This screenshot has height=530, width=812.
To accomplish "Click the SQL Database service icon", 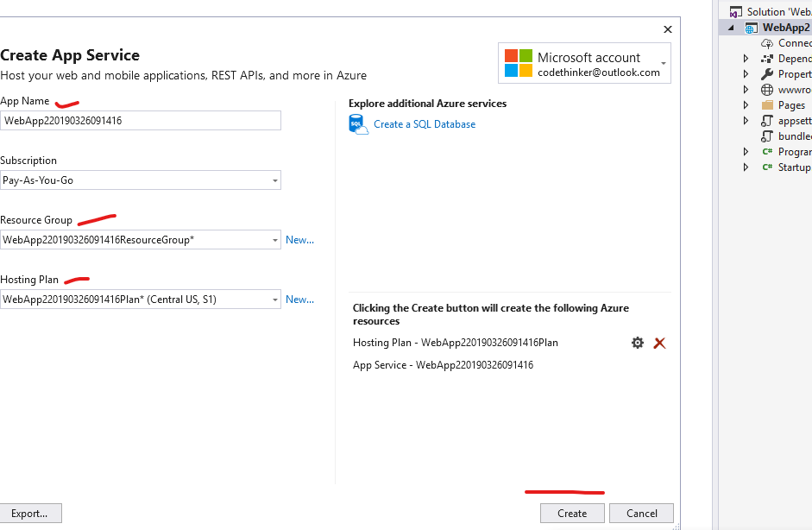I will pyautogui.click(x=358, y=123).
